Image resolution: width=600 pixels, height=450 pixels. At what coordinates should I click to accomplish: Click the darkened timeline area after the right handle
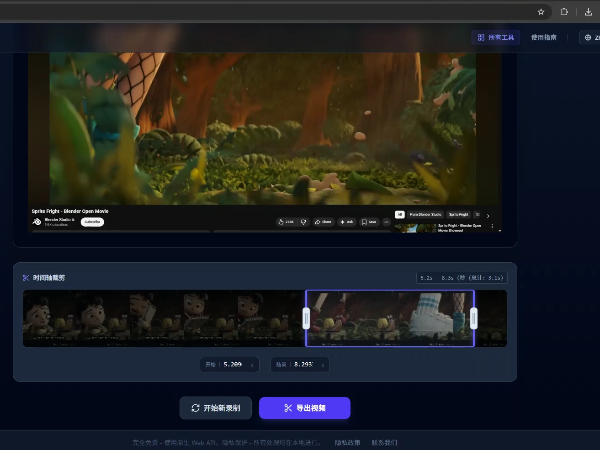point(491,318)
